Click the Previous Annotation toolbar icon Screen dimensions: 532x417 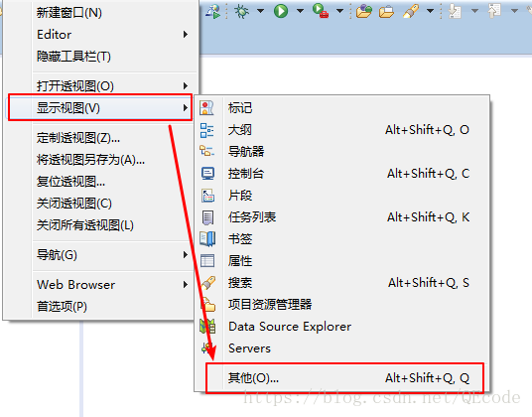(494, 11)
